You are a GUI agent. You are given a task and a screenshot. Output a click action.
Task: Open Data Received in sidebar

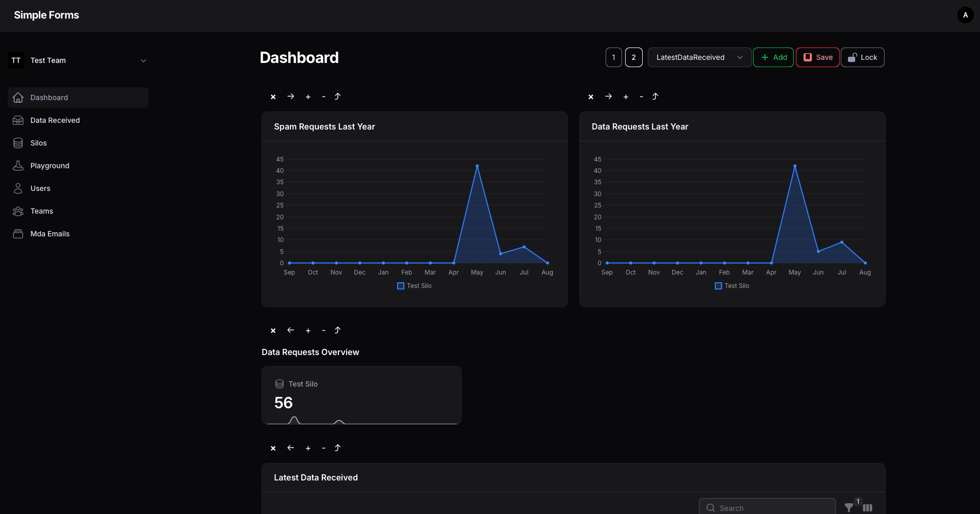55,120
